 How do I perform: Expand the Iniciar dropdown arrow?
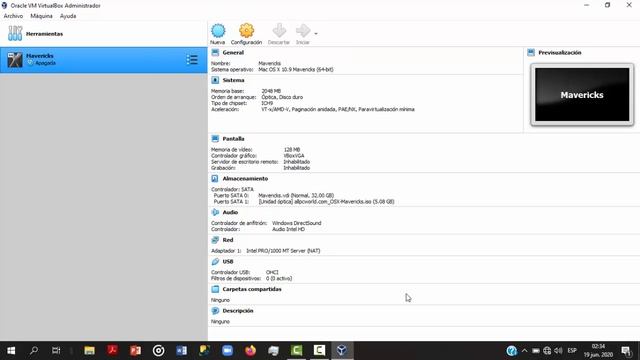click(x=316, y=33)
